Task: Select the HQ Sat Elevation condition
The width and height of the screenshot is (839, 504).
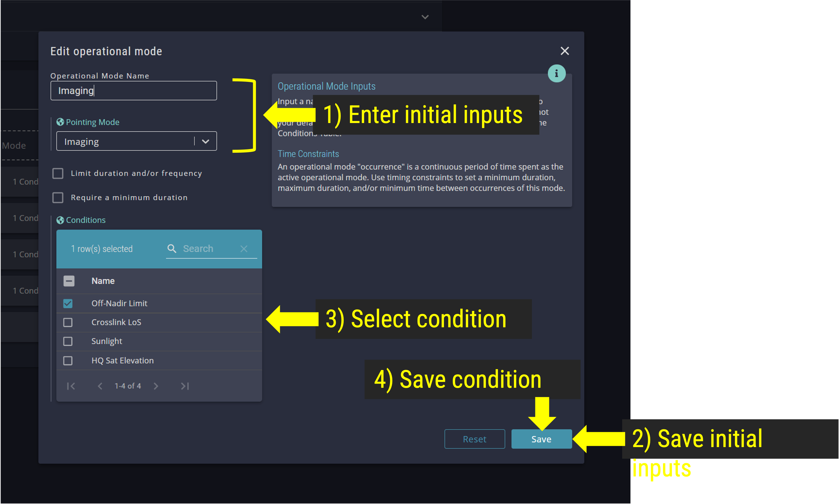Action: click(x=68, y=360)
